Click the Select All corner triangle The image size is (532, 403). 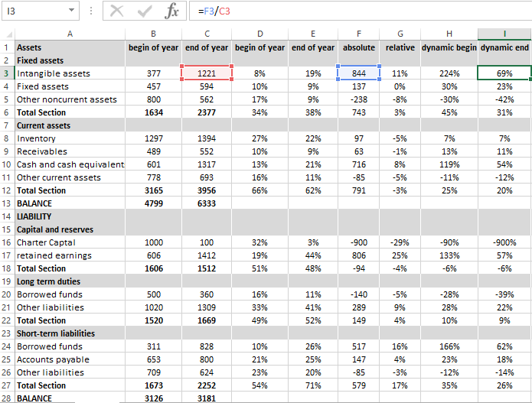[x=7, y=34]
